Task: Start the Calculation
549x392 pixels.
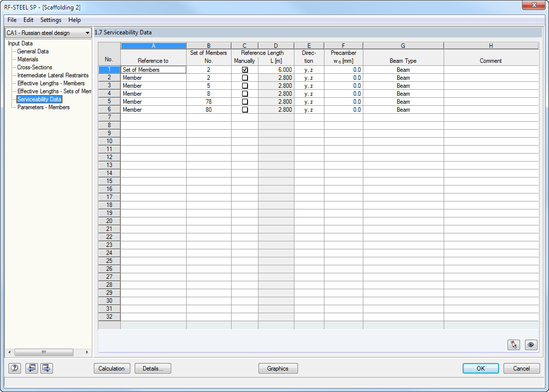Action: [112, 368]
